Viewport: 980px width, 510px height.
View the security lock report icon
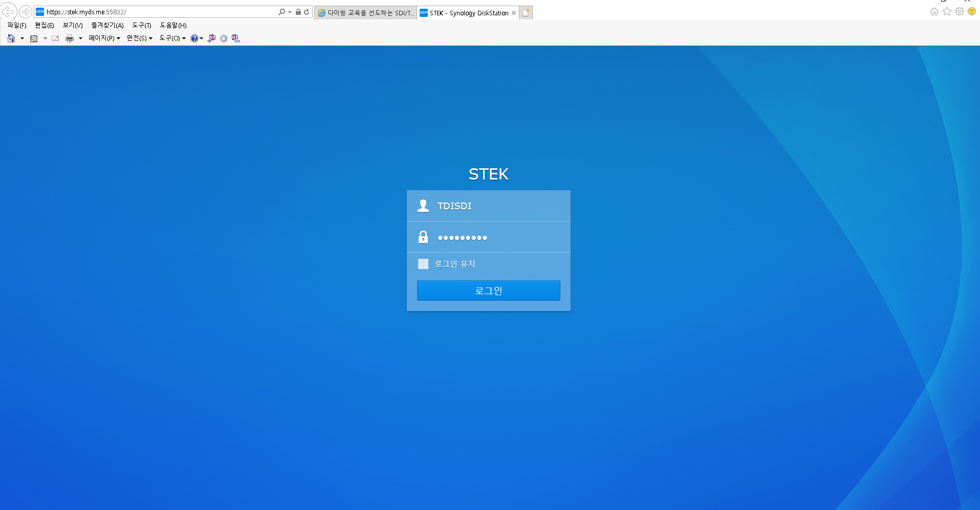tap(298, 12)
